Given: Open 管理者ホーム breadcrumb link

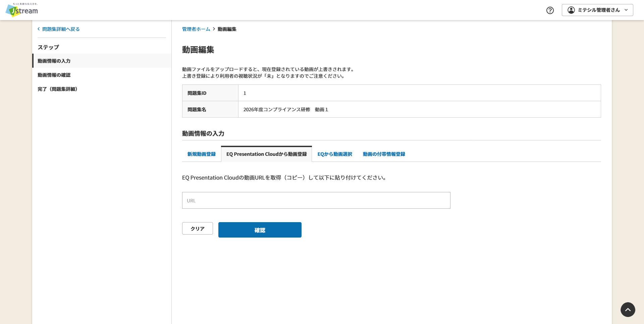Looking at the screenshot, I should click(196, 29).
